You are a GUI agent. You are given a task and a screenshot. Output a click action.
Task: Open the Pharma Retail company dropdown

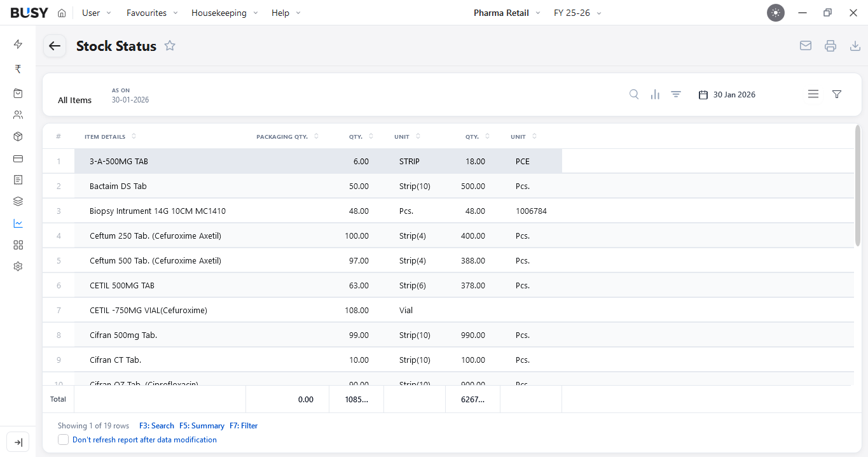click(x=507, y=13)
